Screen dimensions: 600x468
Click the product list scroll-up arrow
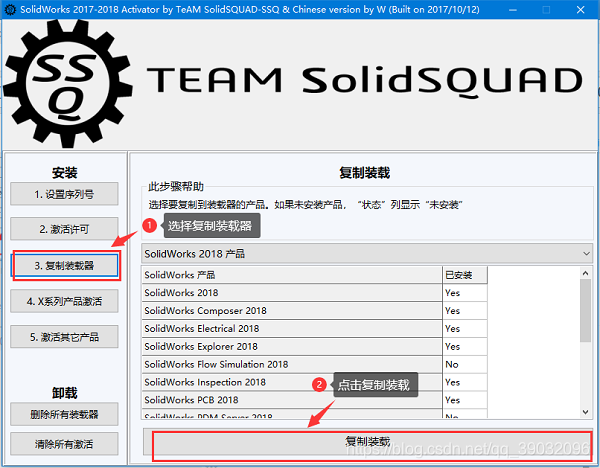pos(585,273)
